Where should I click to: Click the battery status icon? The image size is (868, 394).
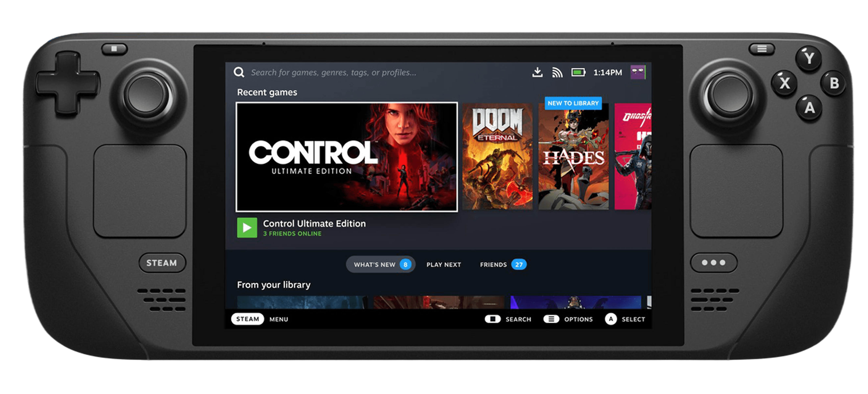tap(578, 72)
